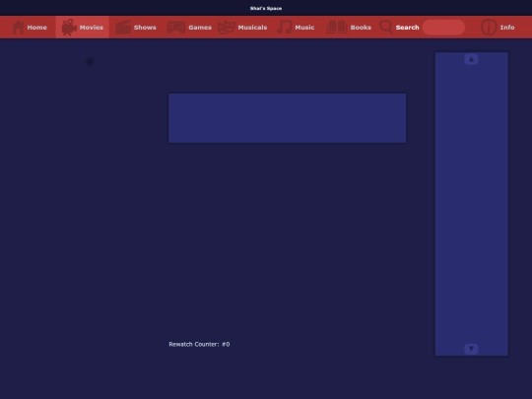Screen dimensions: 532x399
Task: Click the up arrow in side panel
Action: coord(471,59)
